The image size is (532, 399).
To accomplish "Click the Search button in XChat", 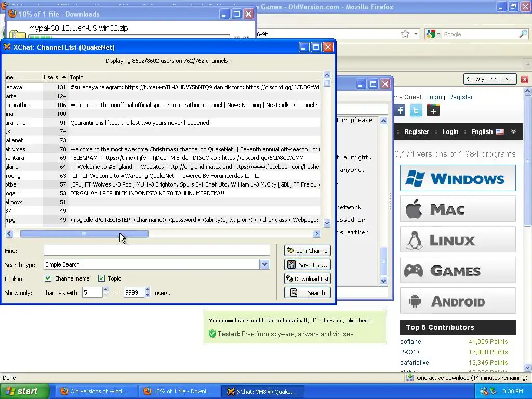I will pos(308,293).
